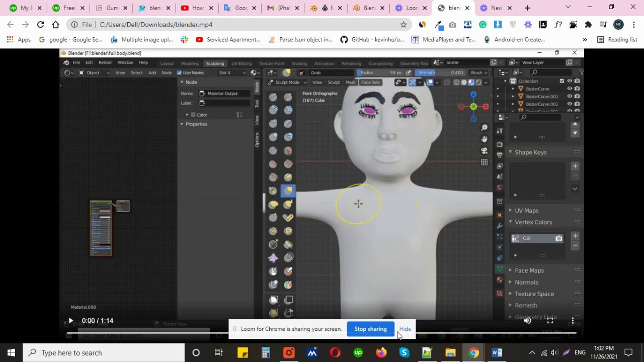
Task: Click the viewport zoom magnifier icon
Action: [x=484, y=128]
